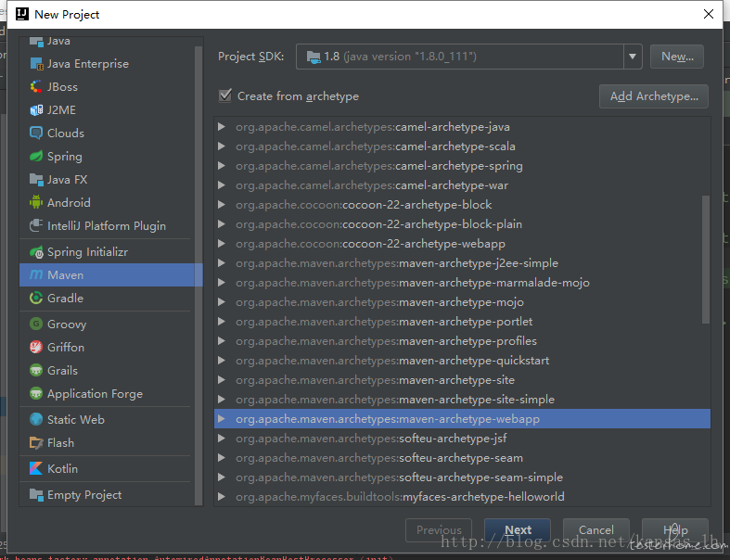Click the Empty Project folder icon

pyautogui.click(x=36, y=494)
